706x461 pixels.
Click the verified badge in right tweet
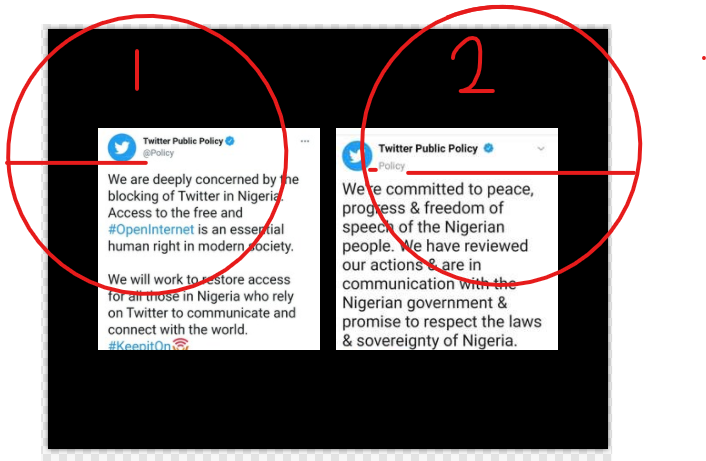489,148
